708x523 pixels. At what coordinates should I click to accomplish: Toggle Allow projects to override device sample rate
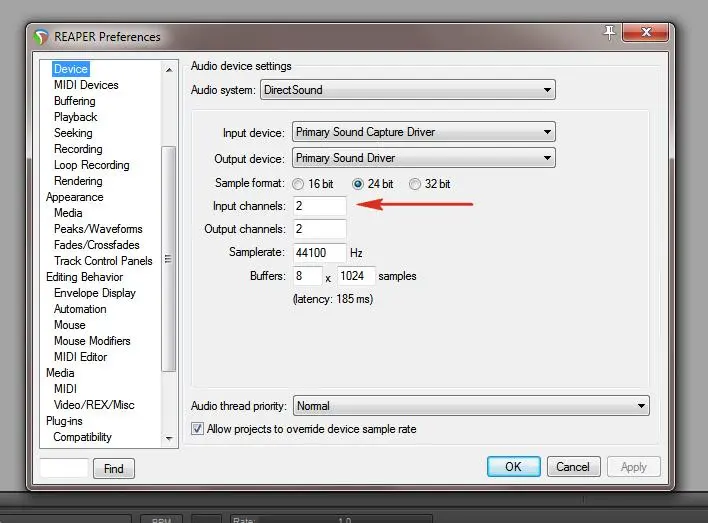[197, 429]
